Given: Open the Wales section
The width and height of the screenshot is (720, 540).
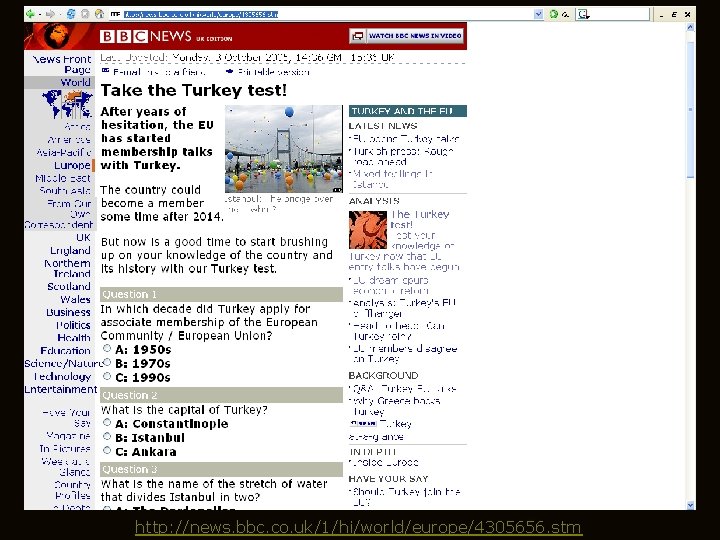Looking at the screenshot, I should coord(75,299).
